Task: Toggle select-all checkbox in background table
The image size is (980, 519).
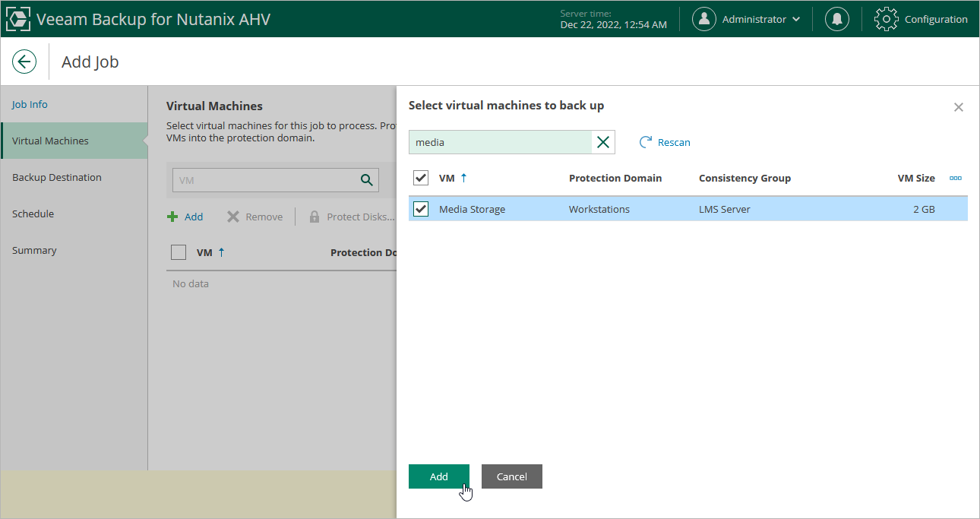Action: click(179, 252)
